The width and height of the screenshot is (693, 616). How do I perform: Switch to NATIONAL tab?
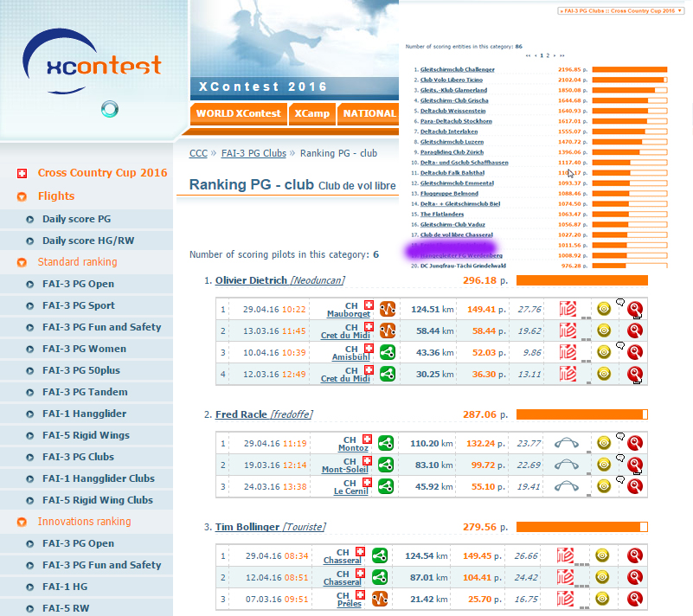pos(369,114)
